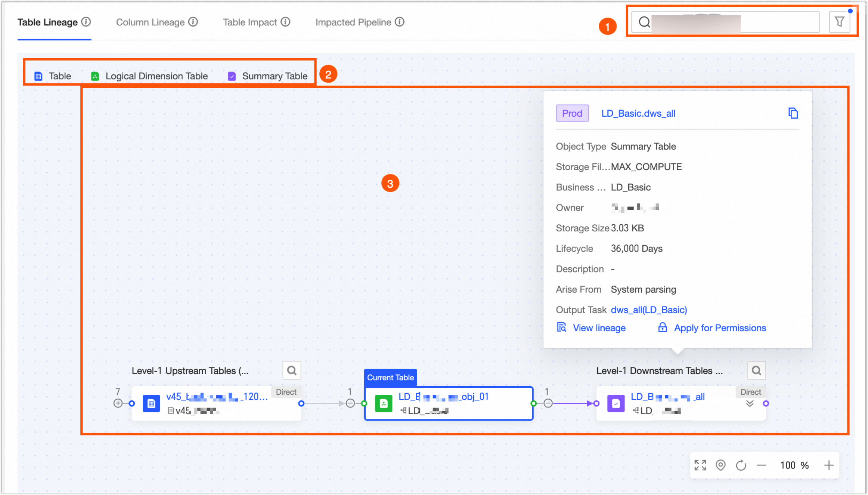
Task: Zoom out with the minus button
Action: (x=762, y=465)
